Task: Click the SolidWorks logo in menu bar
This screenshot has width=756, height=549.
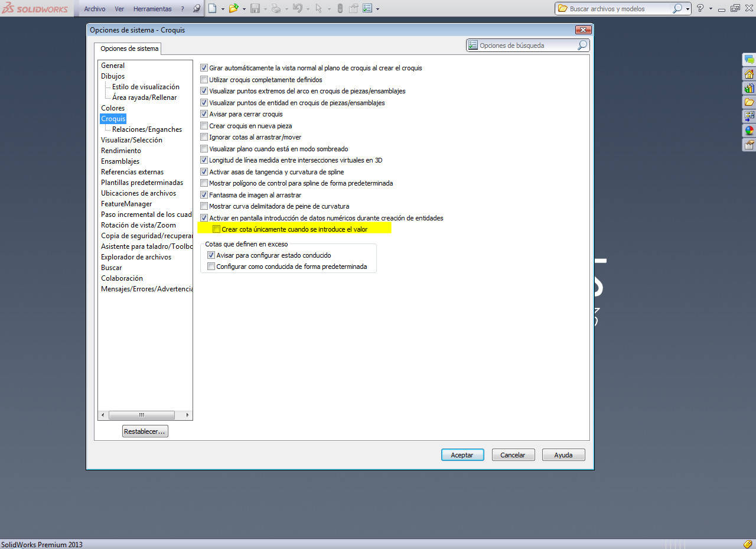Action: tap(35, 9)
